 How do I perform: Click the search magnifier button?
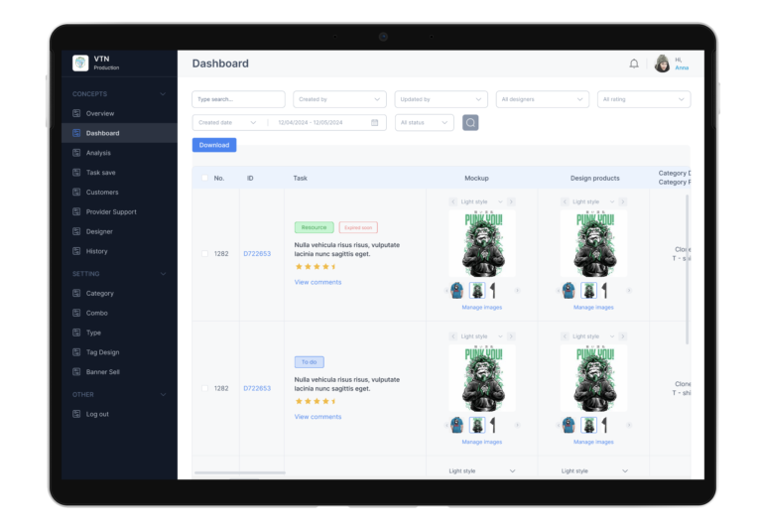(x=470, y=122)
